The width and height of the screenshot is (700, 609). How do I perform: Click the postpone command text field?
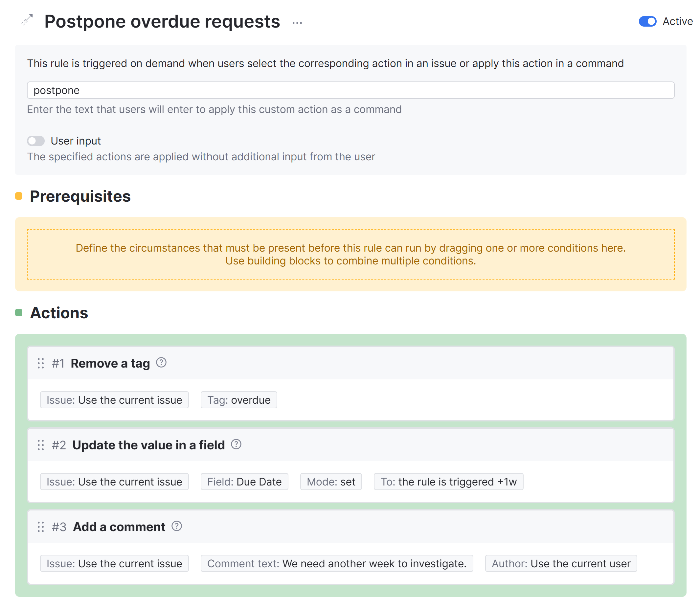click(x=350, y=90)
